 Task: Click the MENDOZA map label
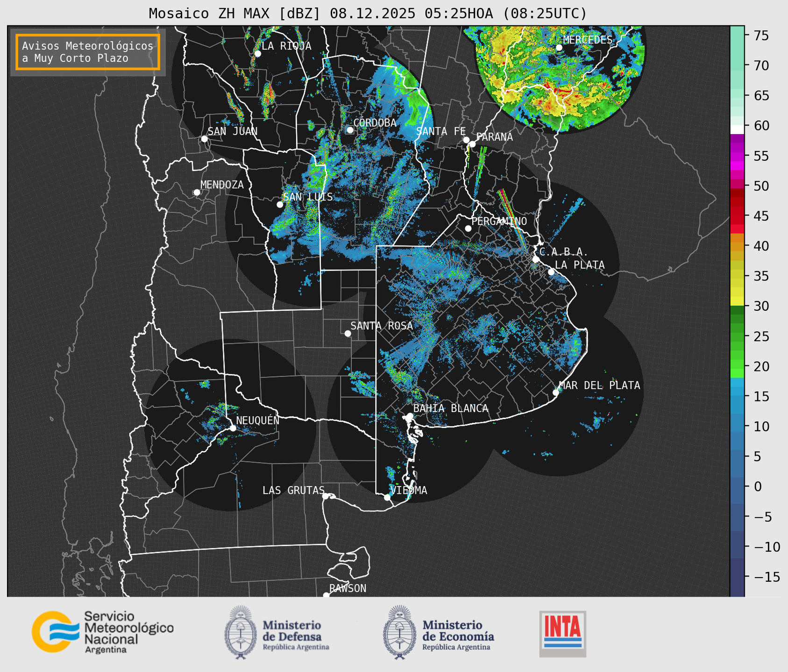click(222, 185)
